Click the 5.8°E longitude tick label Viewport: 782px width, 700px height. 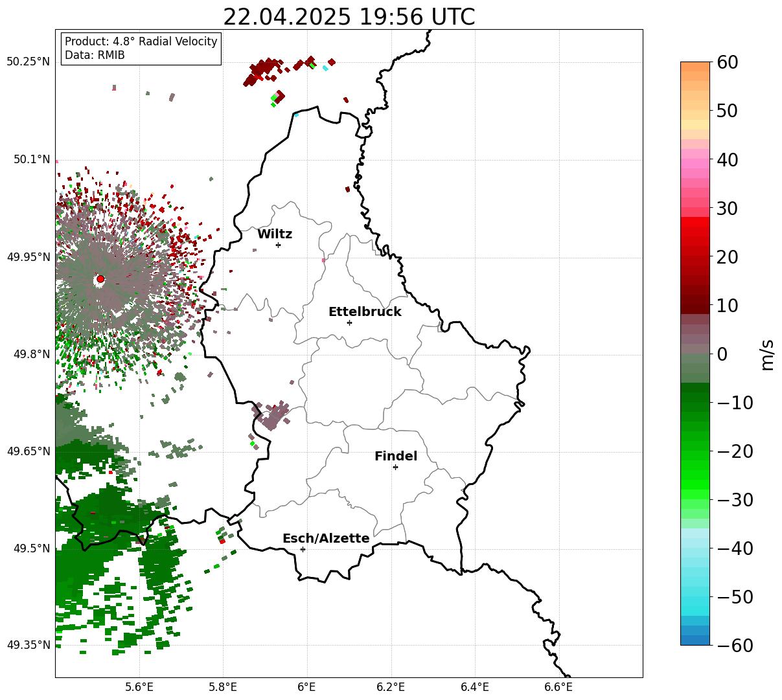[223, 688]
